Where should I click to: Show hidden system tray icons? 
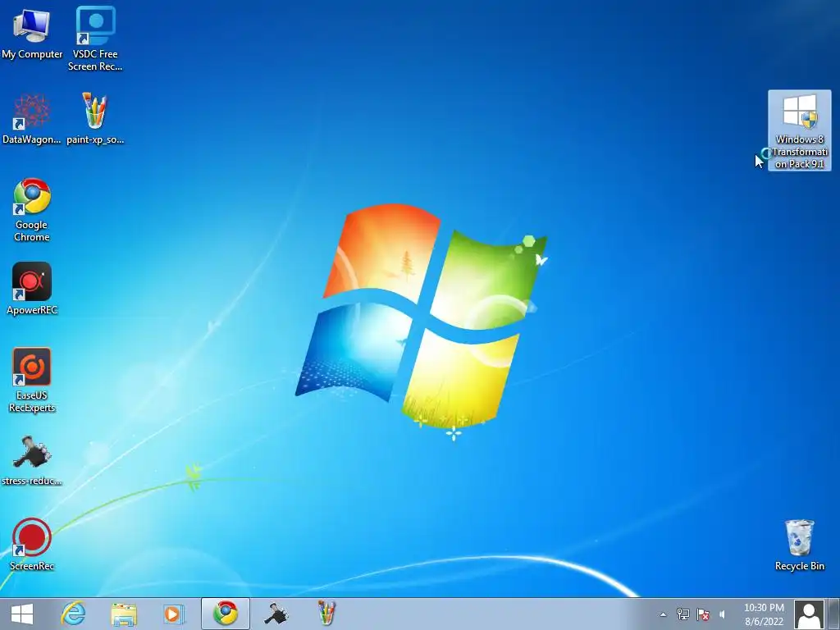(x=663, y=614)
